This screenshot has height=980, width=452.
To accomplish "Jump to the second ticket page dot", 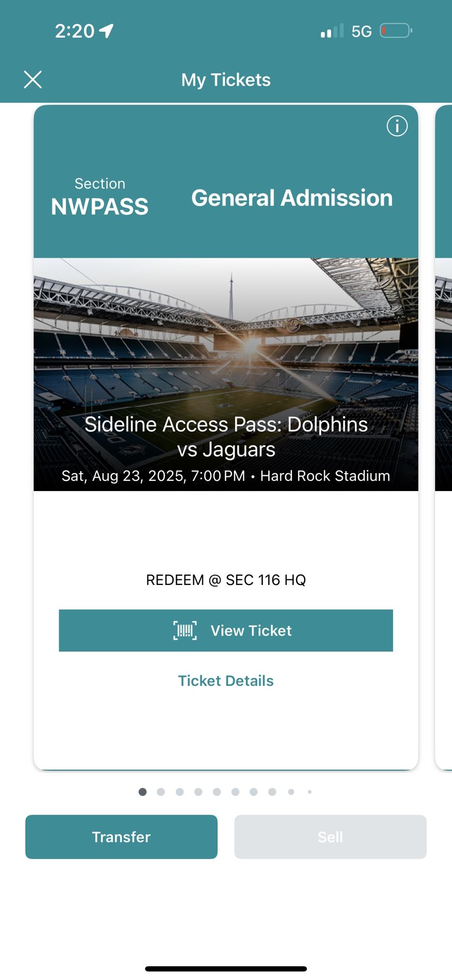I will 161,792.
